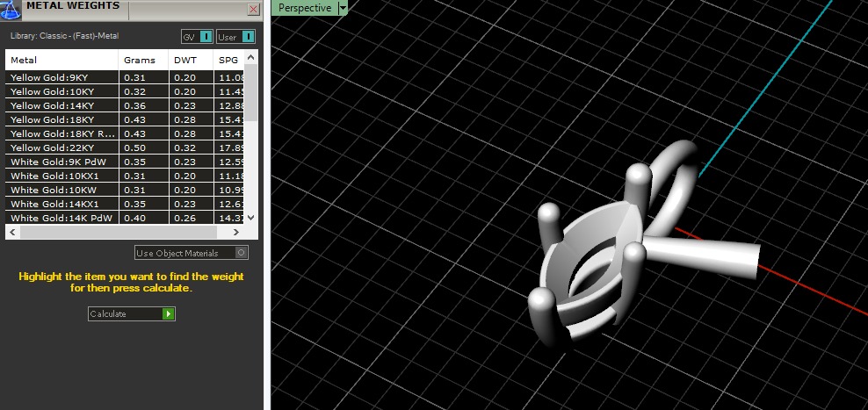
Task: Click the SPG column header
Action: coord(228,61)
